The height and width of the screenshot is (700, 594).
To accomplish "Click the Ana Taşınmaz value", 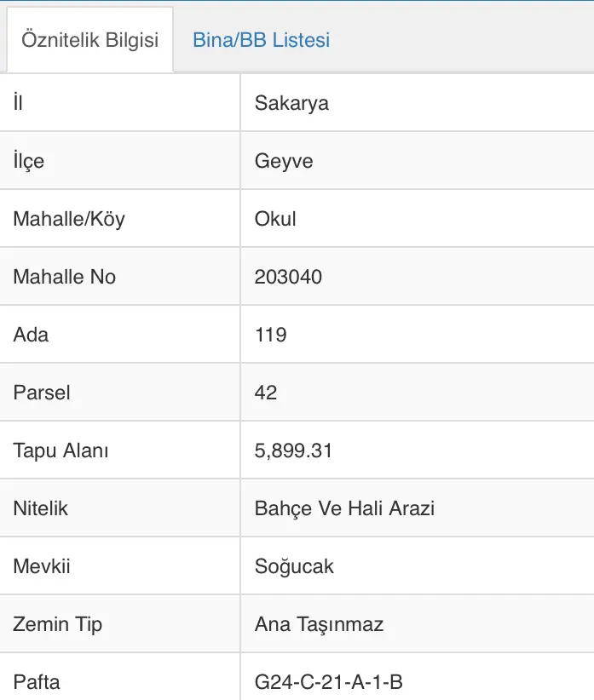I will pos(319,624).
